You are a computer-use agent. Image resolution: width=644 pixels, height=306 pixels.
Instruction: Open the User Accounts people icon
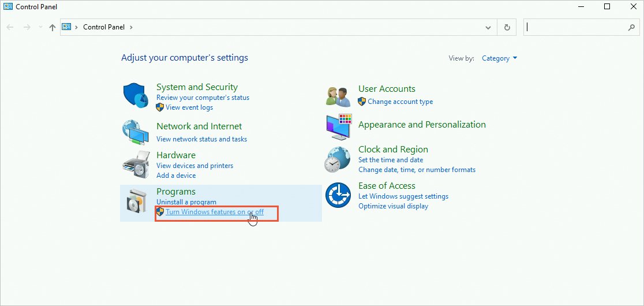339,96
